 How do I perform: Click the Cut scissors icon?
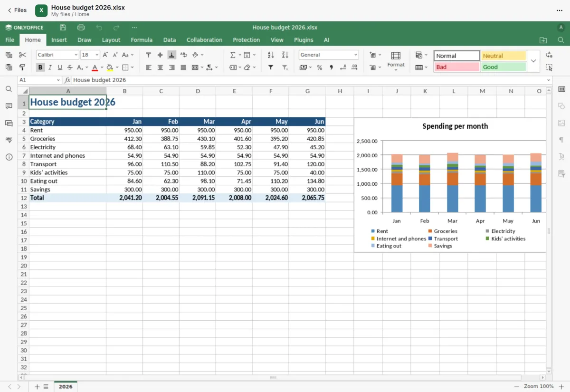point(22,55)
